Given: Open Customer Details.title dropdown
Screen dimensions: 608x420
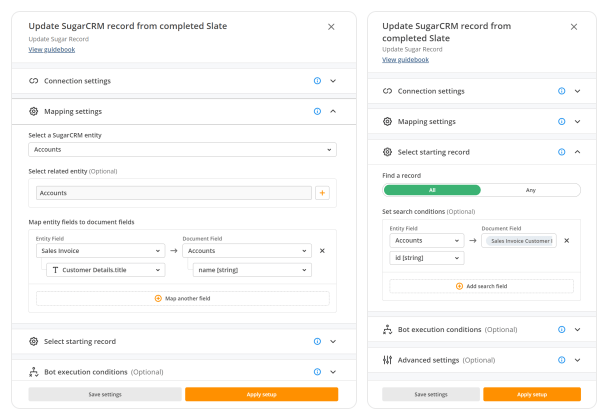Looking at the screenshot, I should pos(105,270).
